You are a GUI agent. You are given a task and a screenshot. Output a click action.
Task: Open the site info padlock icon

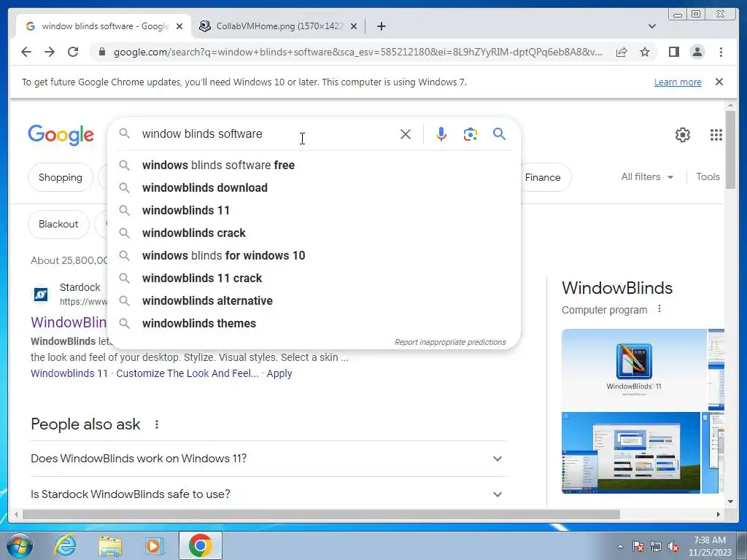click(x=101, y=52)
